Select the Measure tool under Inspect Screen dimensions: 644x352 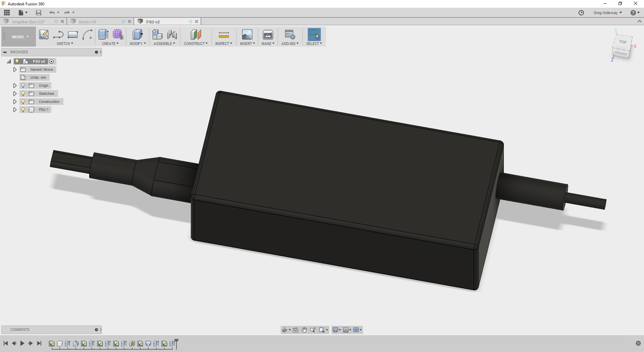coord(223,34)
